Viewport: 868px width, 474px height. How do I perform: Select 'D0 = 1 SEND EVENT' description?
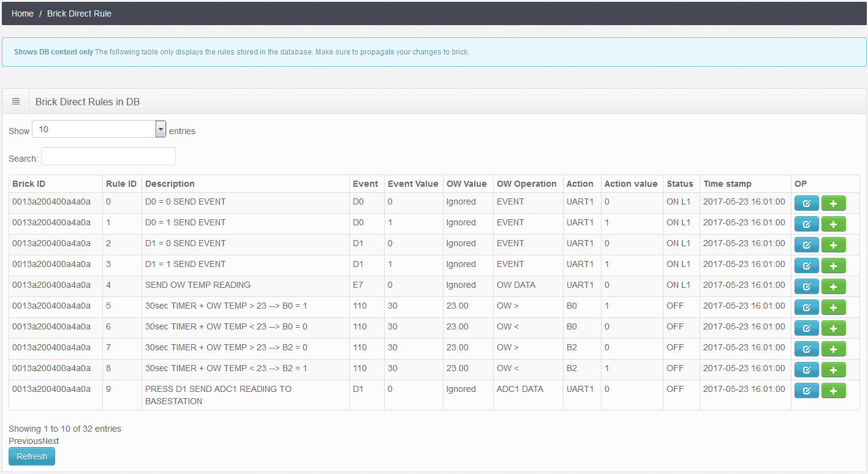(186, 222)
